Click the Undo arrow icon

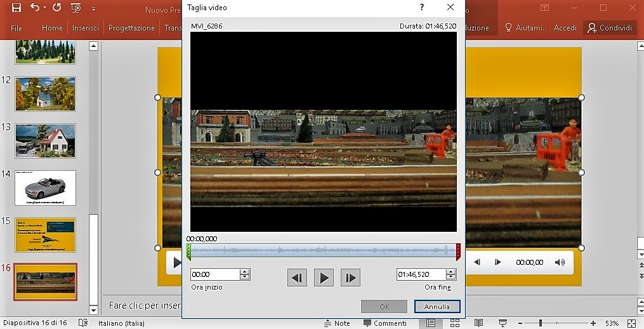(35, 8)
